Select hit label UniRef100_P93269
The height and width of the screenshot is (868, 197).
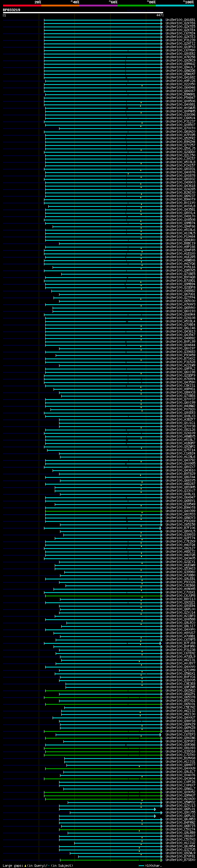point(180,521)
